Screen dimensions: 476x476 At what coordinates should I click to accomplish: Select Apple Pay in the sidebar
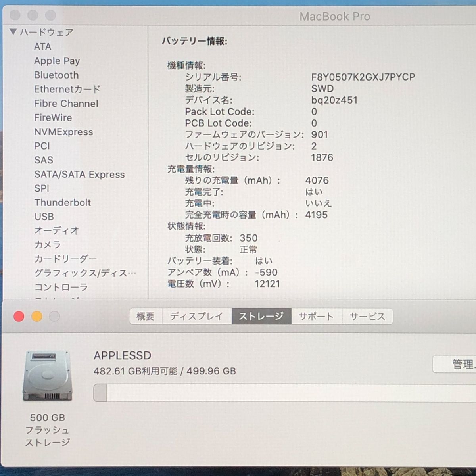pyautogui.click(x=57, y=61)
